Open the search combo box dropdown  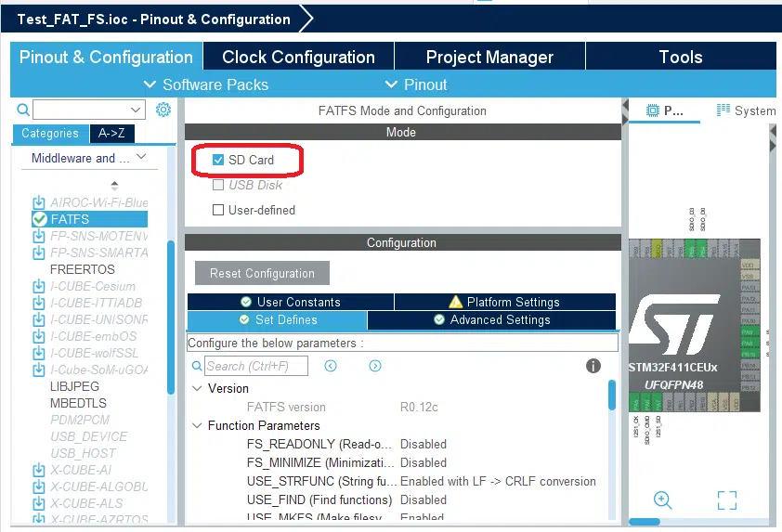click(x=136, y=110)
